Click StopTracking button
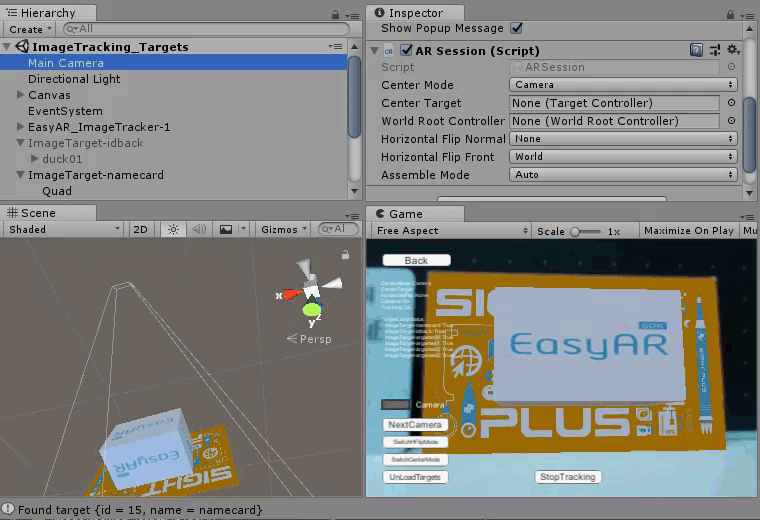The width and height of the screenshot is (760, 520). [x=568, y=477]
